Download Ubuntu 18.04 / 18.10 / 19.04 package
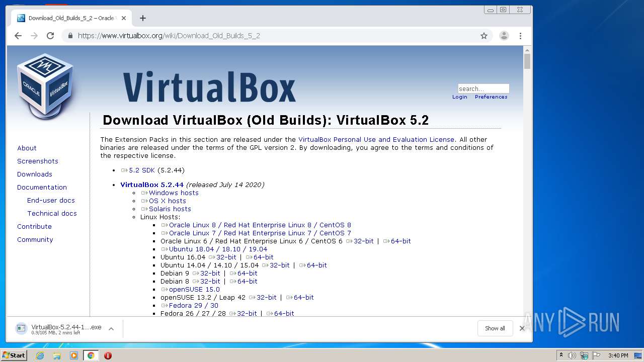 click(214, 249)
